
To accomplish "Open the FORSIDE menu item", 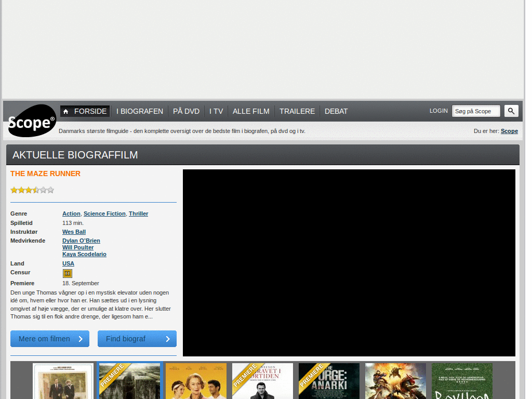I will (x=85, y=111).
